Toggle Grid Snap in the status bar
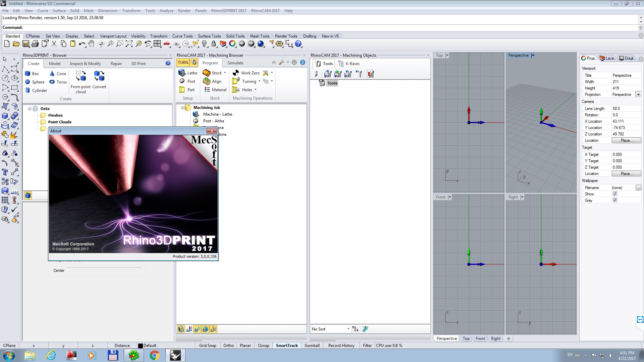Image resolution: width=644 pixels, height=362 pixels. (x=208, y=346)
